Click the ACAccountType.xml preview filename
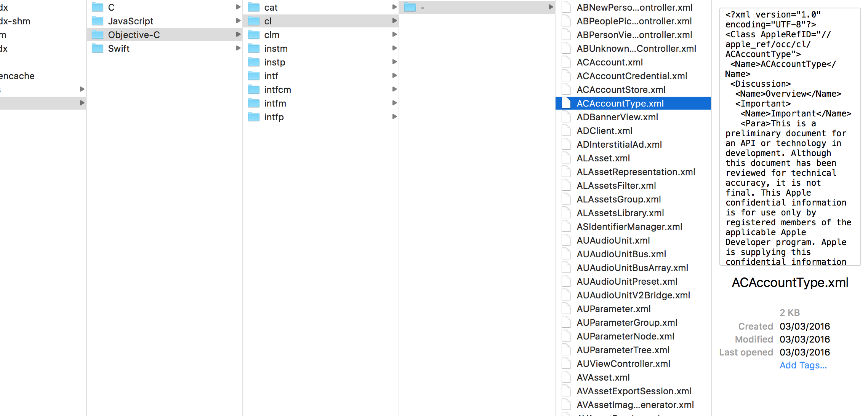Screen dimensions: 868x416 790,283
